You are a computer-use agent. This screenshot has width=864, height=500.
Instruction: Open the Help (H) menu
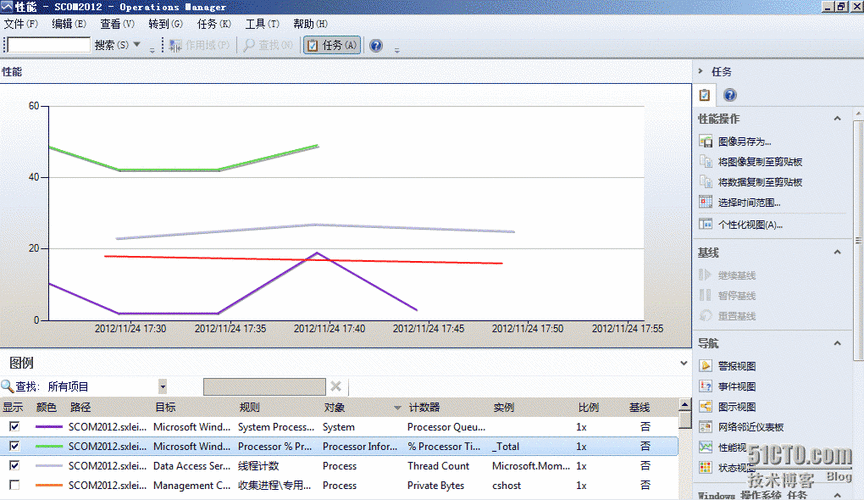tap(310, 24)
